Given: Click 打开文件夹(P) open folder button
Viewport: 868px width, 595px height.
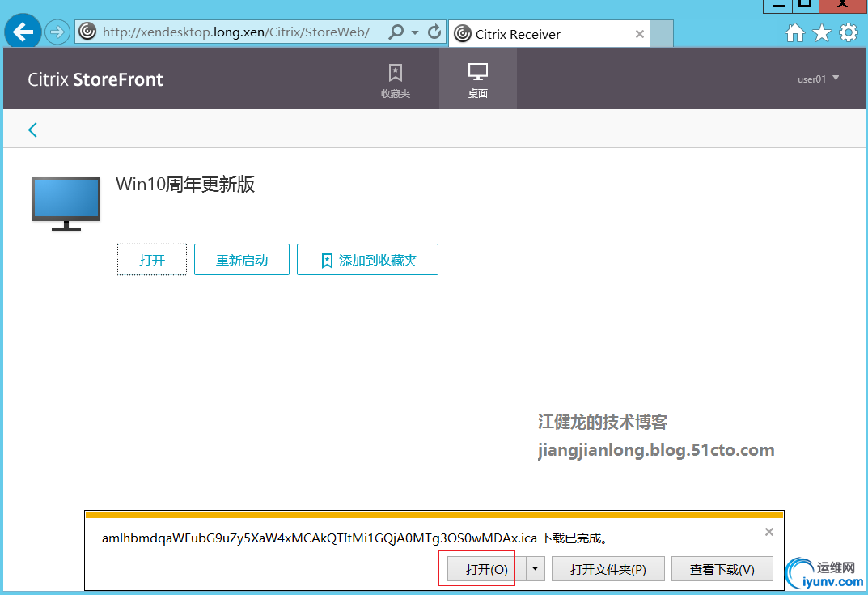Looking at the screenshot, I should 608,569.
